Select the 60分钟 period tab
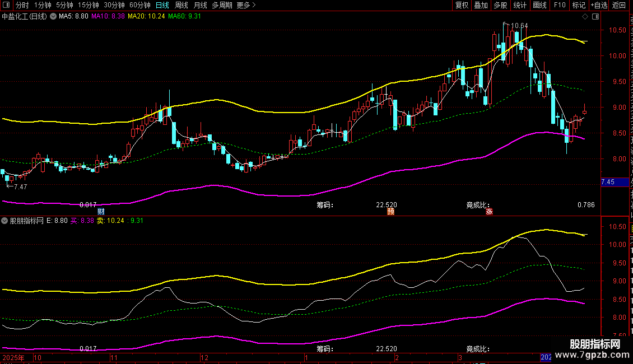The width and height of the screenshot is (633, 364). click(140, 5)
